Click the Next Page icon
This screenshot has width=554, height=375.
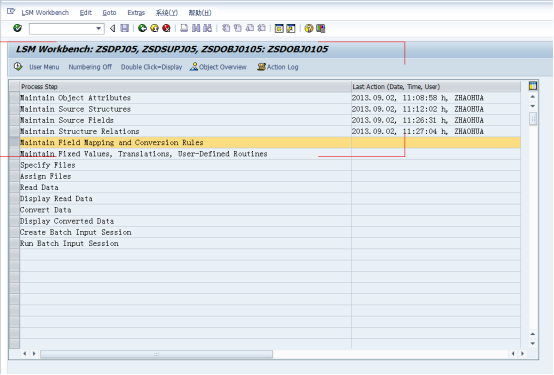tap(250, 28)
